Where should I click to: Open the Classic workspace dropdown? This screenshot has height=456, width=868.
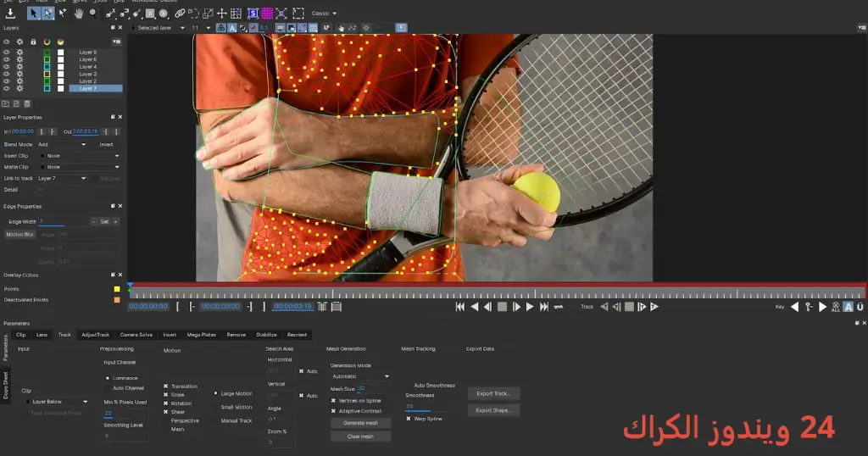[324, 14]
